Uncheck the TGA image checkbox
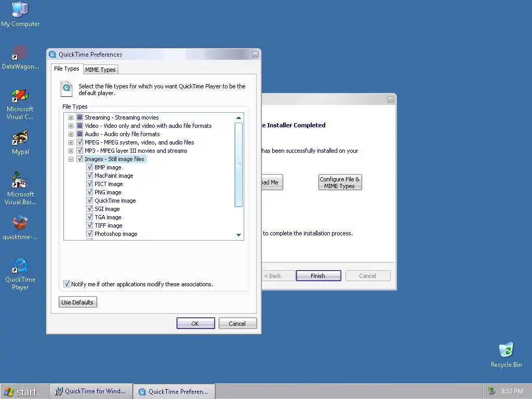 tap(89, 217)
